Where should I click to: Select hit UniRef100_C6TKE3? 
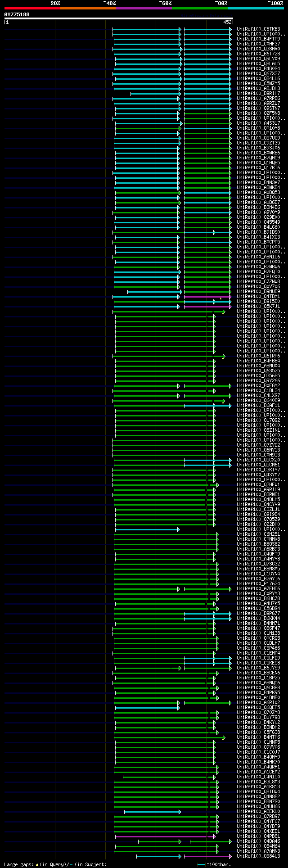tap(258, 29)
